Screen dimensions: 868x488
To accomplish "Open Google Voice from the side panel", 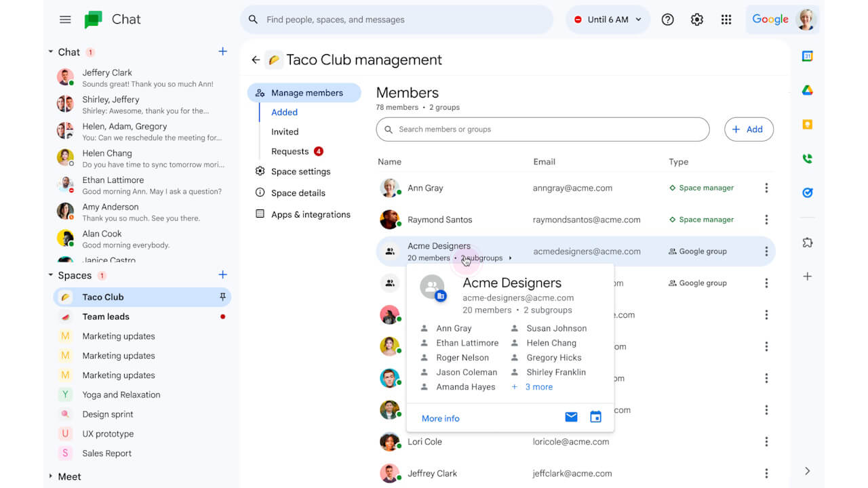I will [807, 158].
